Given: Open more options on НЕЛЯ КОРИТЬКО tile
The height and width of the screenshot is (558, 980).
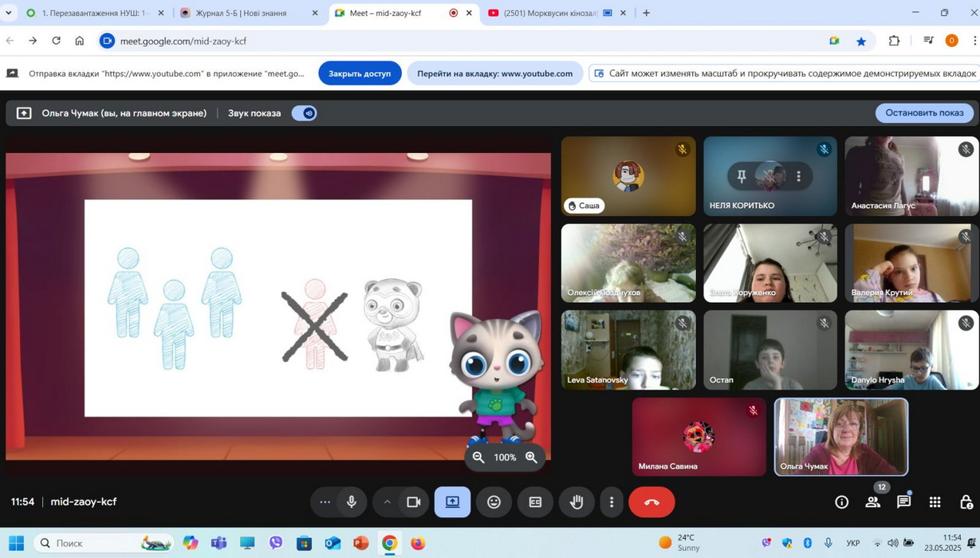Looking at the screenshot, I should pos(798,176).
